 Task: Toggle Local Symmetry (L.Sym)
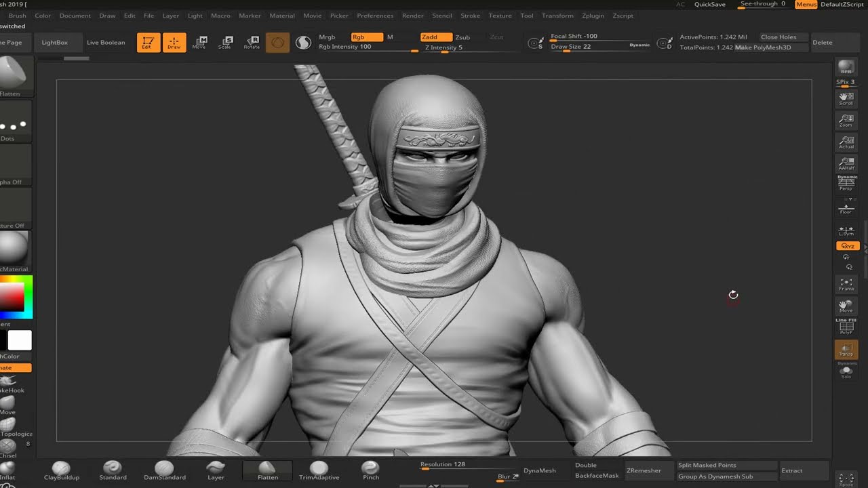(x=846, y=231)
